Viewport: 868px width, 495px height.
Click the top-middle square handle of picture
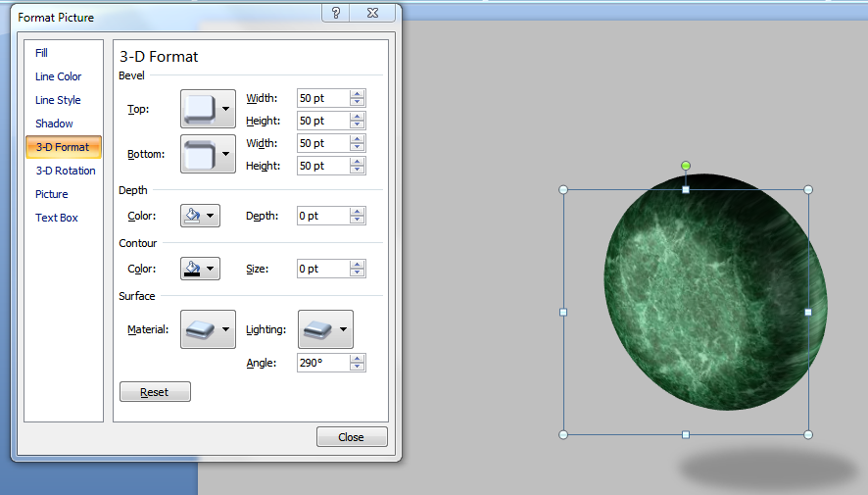(686, 190)
